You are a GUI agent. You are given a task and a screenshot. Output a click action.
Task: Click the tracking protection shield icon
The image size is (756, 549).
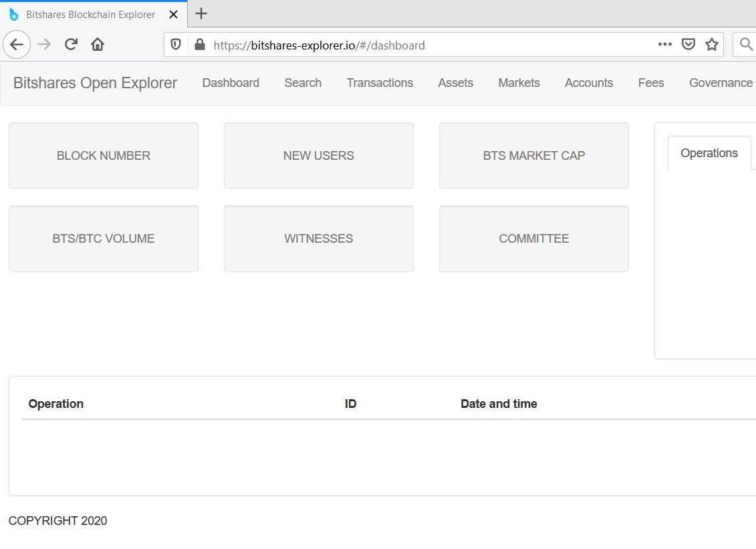tap(176, 45)
